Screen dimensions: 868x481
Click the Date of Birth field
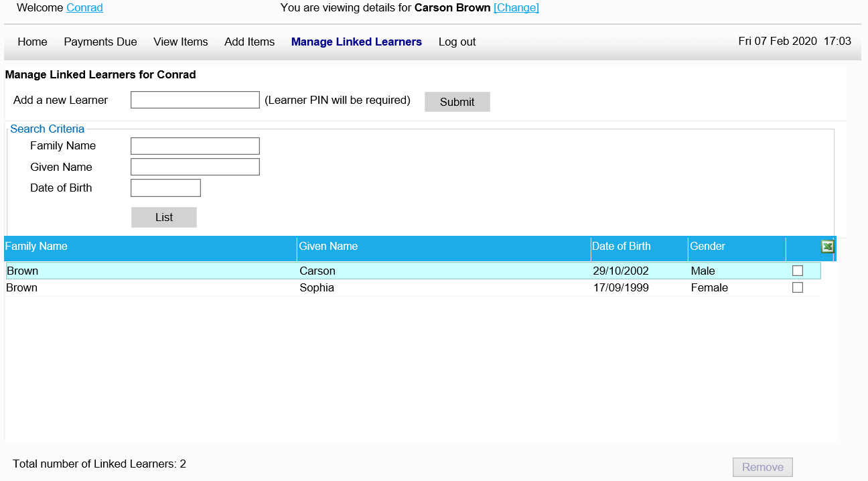[x=165, y=188]
